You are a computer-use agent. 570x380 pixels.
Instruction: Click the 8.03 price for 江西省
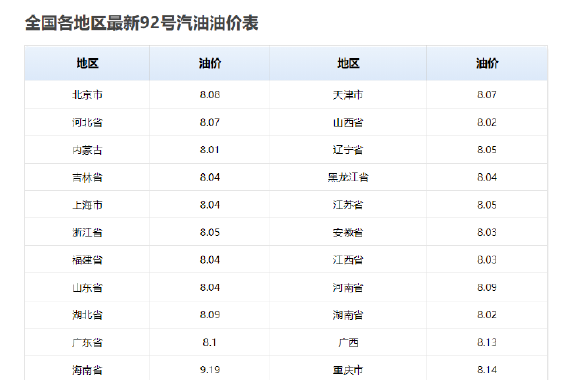pos(487,260)
